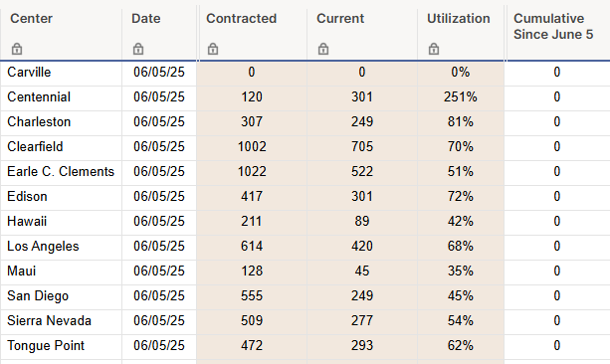
Task: Click the lock icon under Contracted header
Action: [x=213, y=49]
